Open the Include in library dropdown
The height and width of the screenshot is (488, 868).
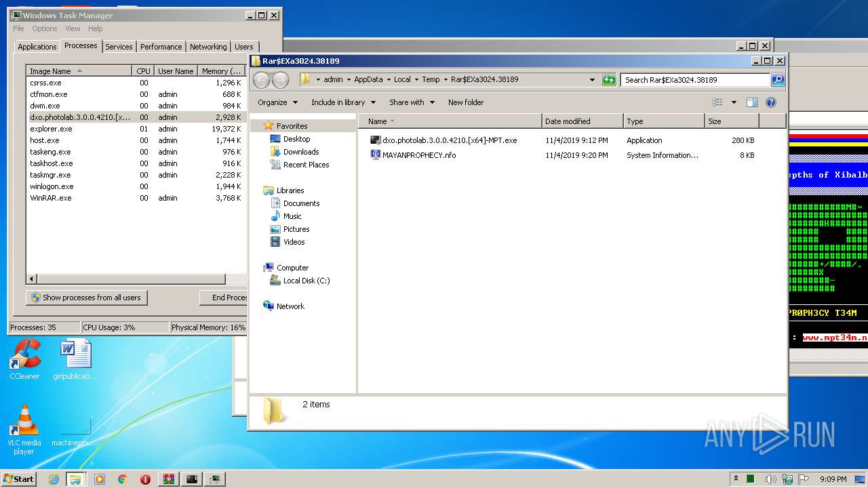click(344, 102)
